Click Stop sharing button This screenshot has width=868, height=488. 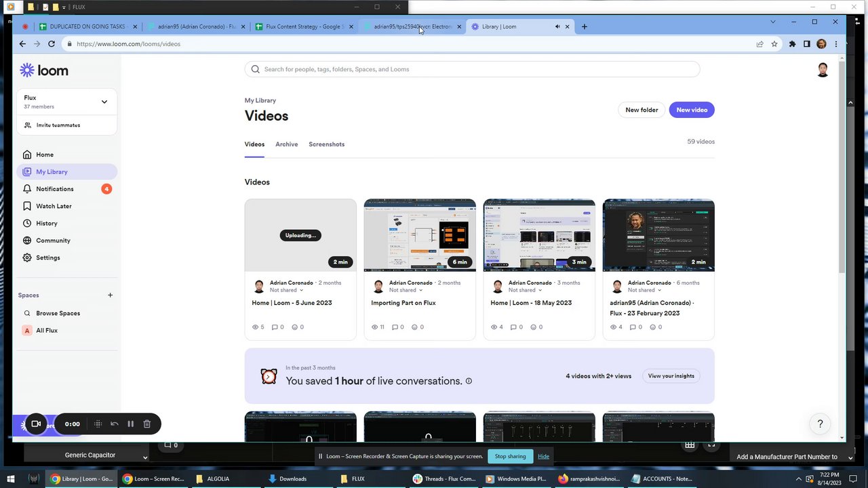pos(510,456)
